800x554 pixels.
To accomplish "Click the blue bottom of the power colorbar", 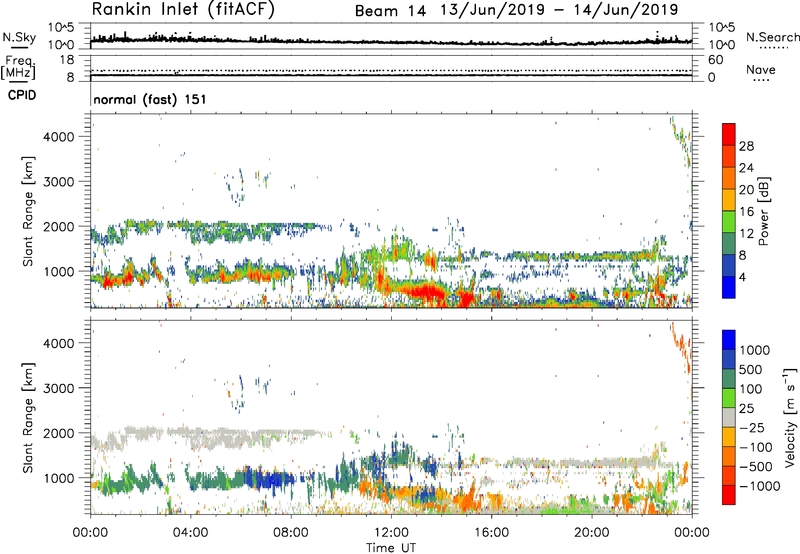I will click(729, 287).
